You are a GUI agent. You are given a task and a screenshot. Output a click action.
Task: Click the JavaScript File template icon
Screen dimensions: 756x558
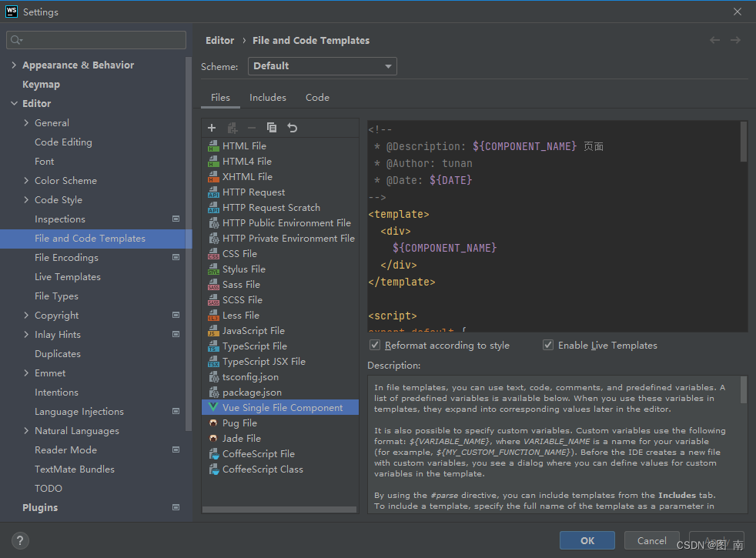click(213, 331)
